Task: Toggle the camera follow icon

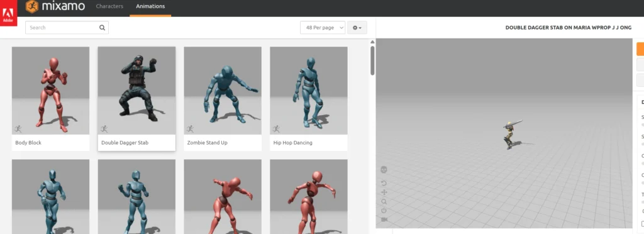Action: [x=384, y=220]
